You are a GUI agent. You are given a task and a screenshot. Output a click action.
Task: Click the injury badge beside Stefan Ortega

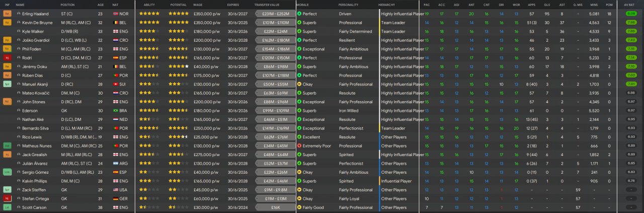pos(7,199)
